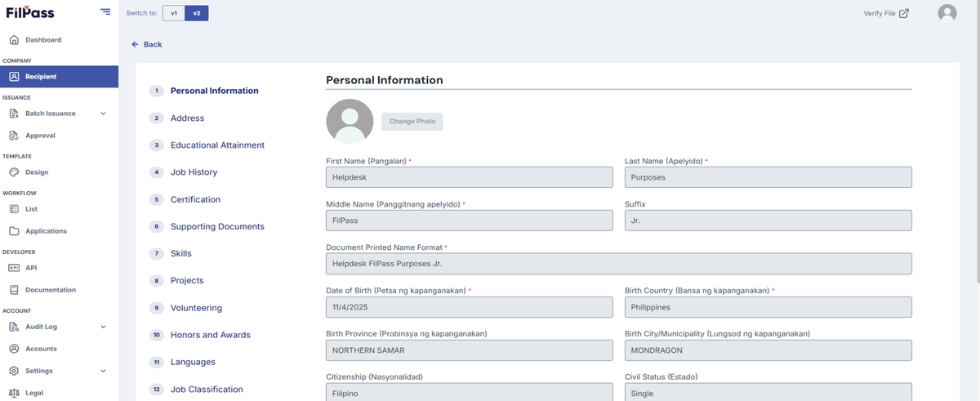Click the Verify File link text
The width and height of the screenshot is (980, 401).
pyautogui.click(x=879, y=13)
